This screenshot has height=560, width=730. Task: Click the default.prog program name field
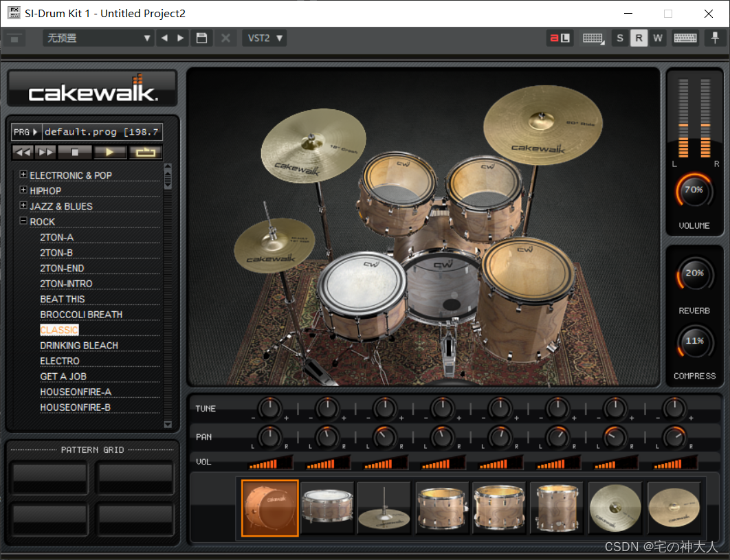click(102, 132)
